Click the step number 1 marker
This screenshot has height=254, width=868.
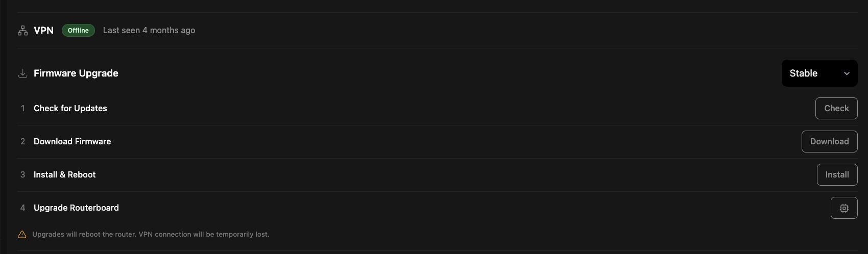click(x=23, y=109)
